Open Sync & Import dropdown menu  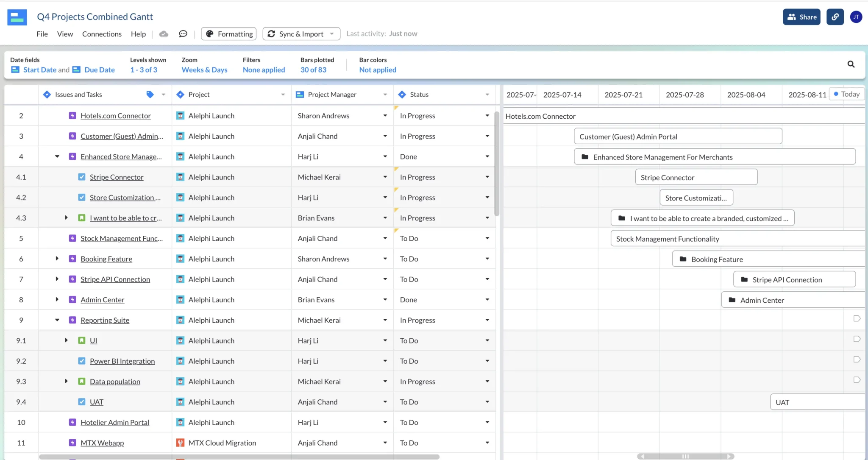tap(332, 33)
